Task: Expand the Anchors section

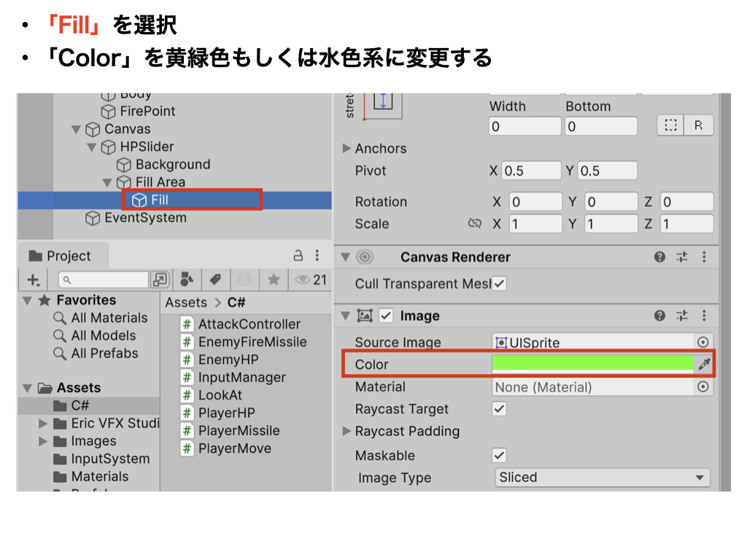Action: [347, 149]
